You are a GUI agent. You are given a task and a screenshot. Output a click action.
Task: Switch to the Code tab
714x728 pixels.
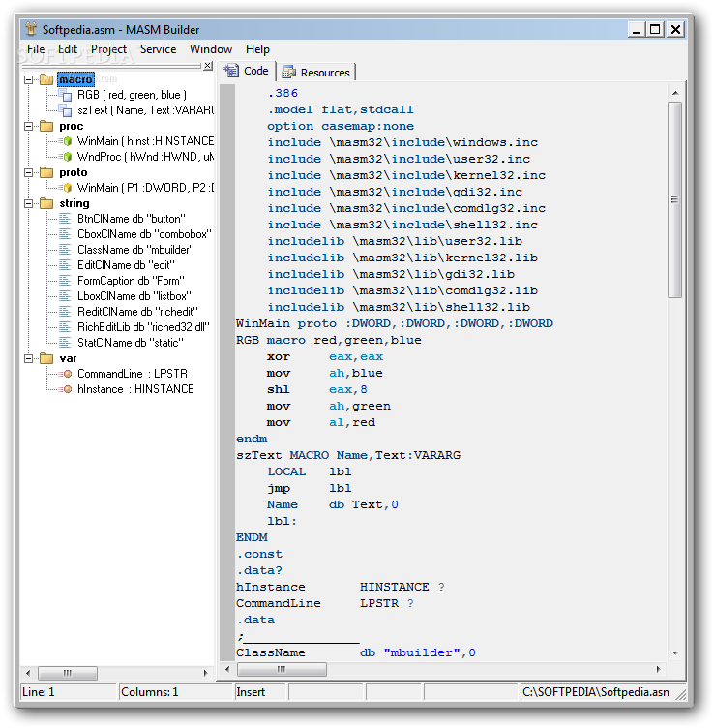point(247,71)
